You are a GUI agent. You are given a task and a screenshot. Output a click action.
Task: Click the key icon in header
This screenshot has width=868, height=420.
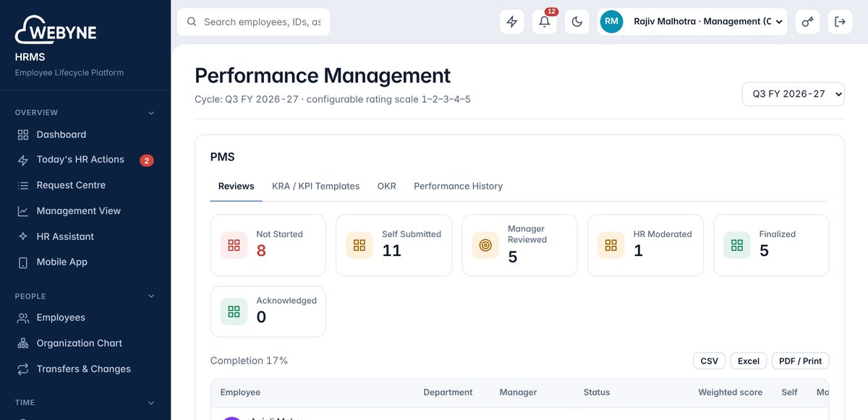pos(807,22)
